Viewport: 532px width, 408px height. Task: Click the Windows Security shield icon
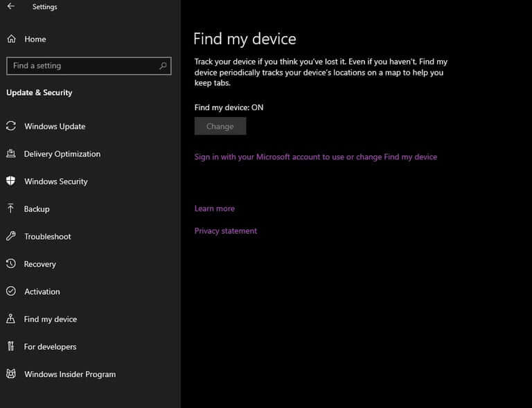11,181
